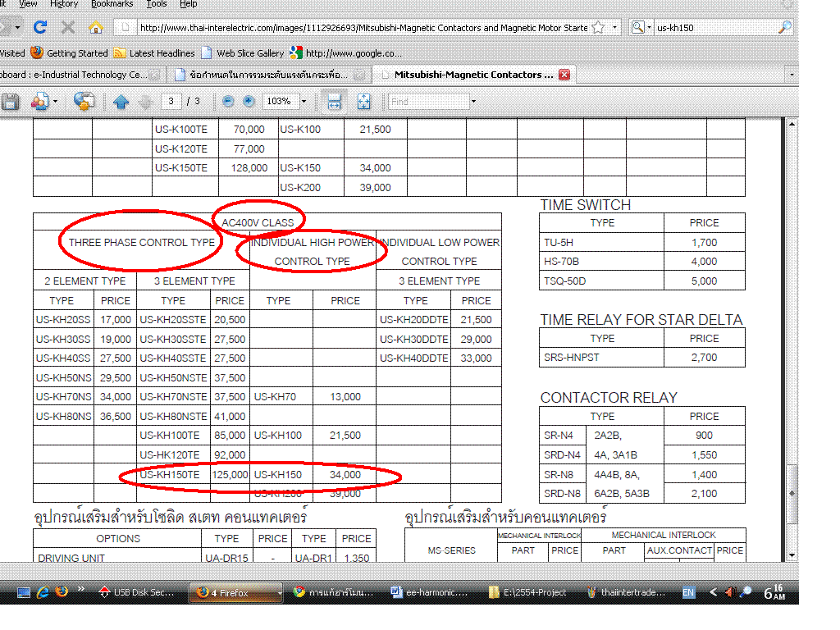Zoom out the PDF with minus button
Screen dimensions: 840x630
(228, 101)
